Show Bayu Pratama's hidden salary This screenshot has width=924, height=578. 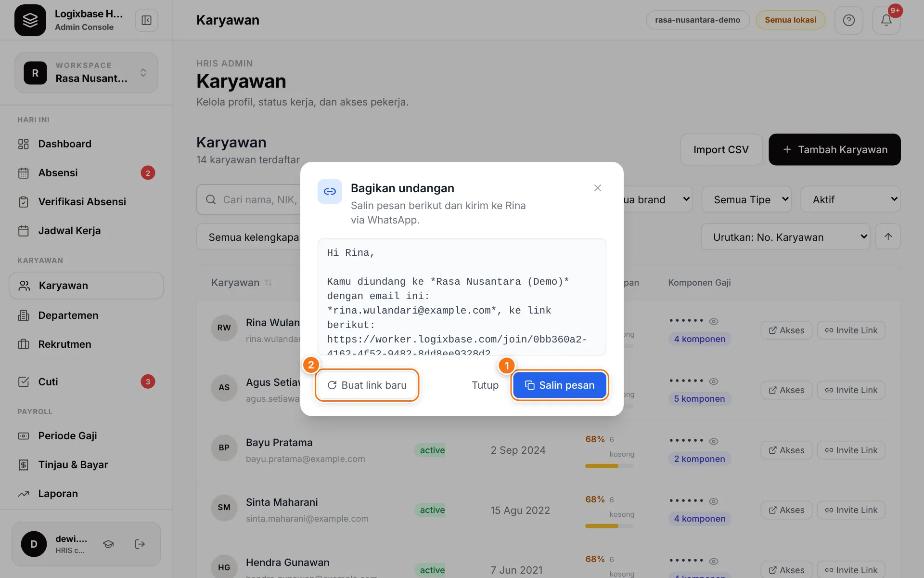coord(714,441)
